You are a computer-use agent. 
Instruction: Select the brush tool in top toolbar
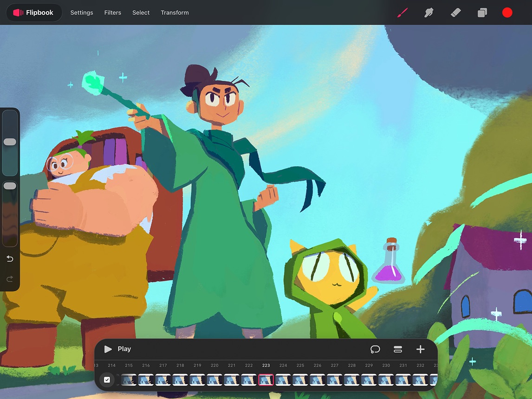tap(402, 13)
